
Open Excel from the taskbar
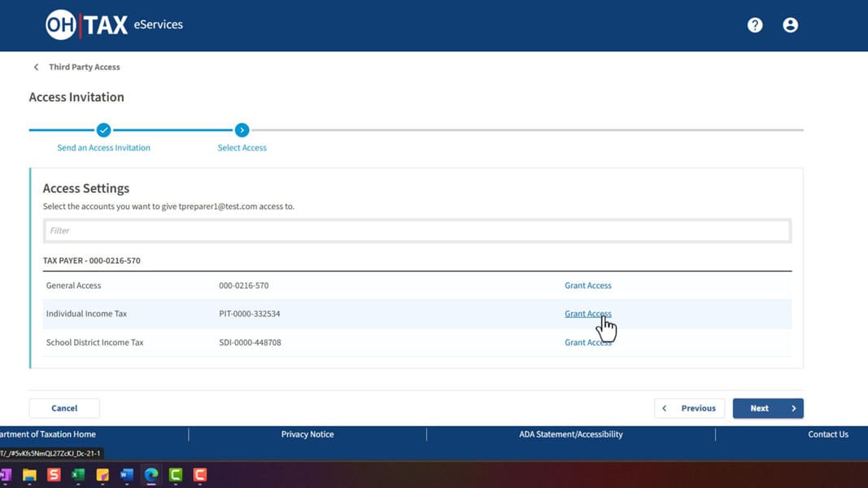coord(78,475)
